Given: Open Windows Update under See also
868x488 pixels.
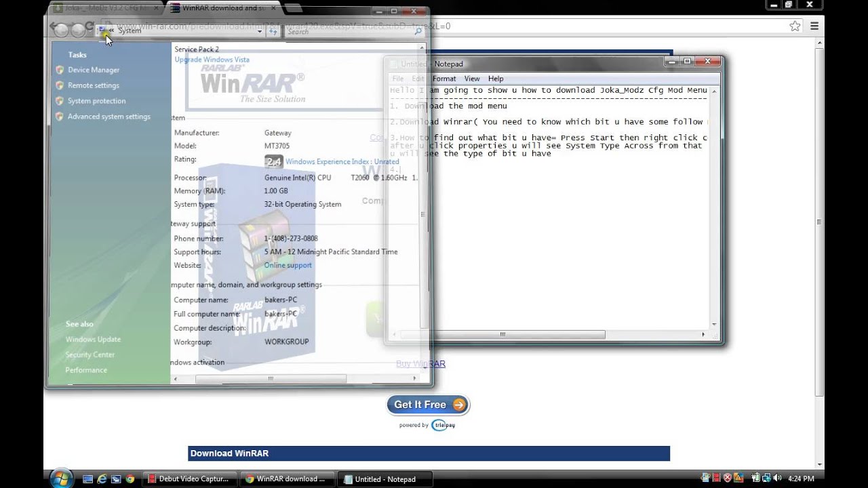Looking at the screenshot, I should tap(93, 340).
